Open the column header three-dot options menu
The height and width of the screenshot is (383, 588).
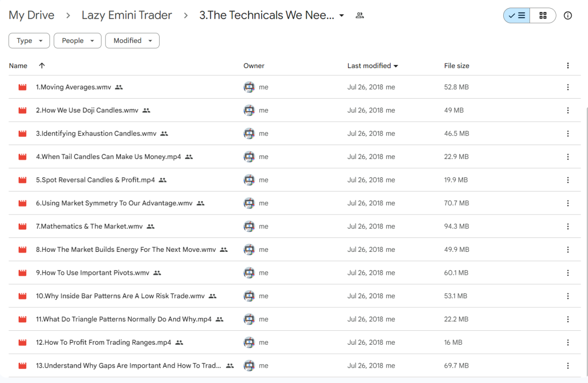(568, 66)
